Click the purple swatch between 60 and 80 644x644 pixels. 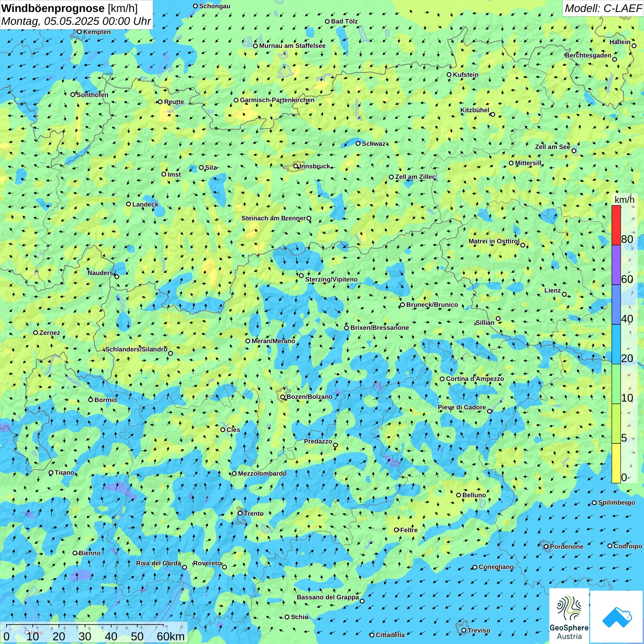click(616, 265)
